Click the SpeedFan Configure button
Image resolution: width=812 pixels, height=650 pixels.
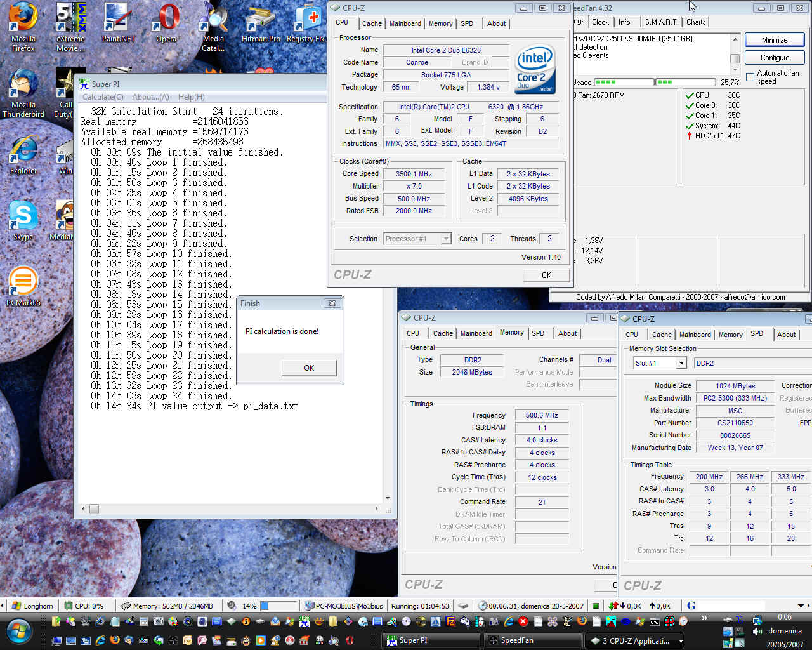coord(775,58)
